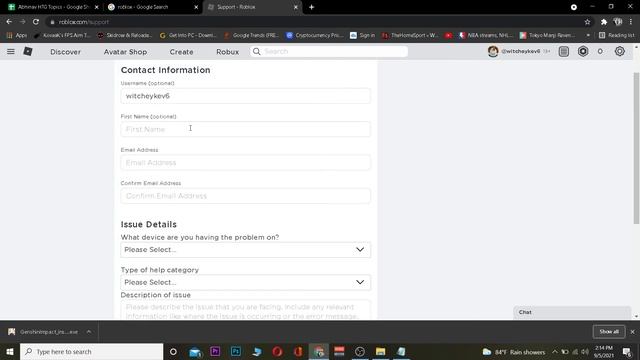Open the Roblox hamburger navigation menu

tap(11, 51)
